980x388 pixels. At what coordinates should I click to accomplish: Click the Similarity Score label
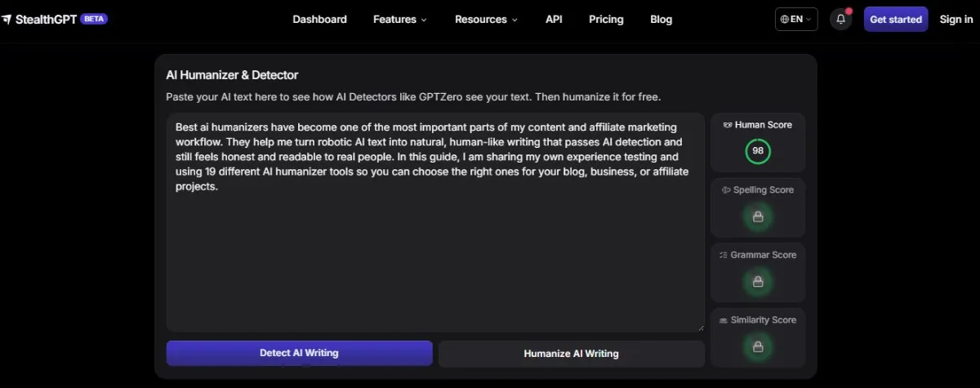[764, 320]
